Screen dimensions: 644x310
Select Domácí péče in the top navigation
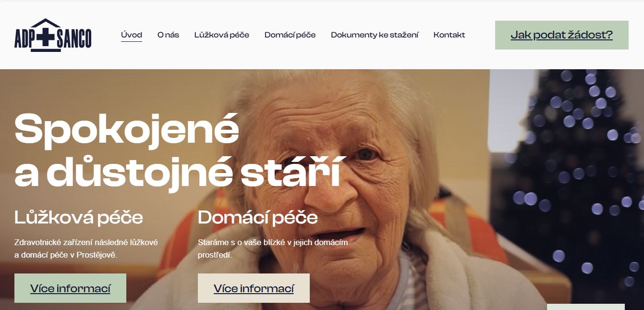(290, 35)
